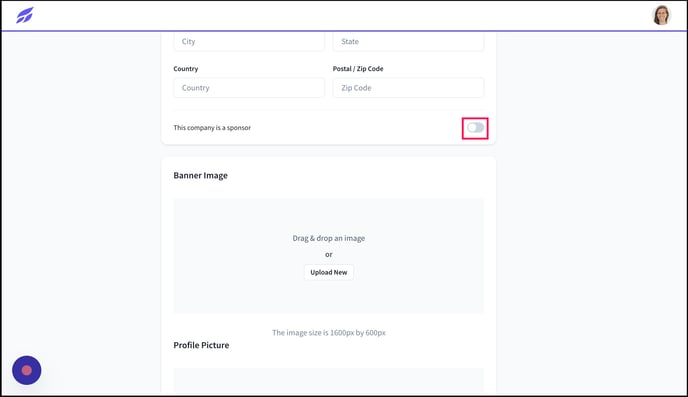Click the Upload New button
Viewport: 688px width, 397px height.
329,272
